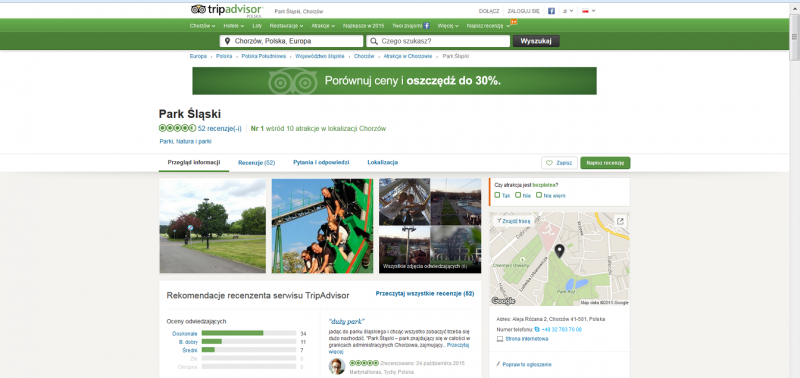Screen dimensions: 800x378
Task: Expand the Napisz recenzję nav dropdown
Action: click(x=488, y=26)
